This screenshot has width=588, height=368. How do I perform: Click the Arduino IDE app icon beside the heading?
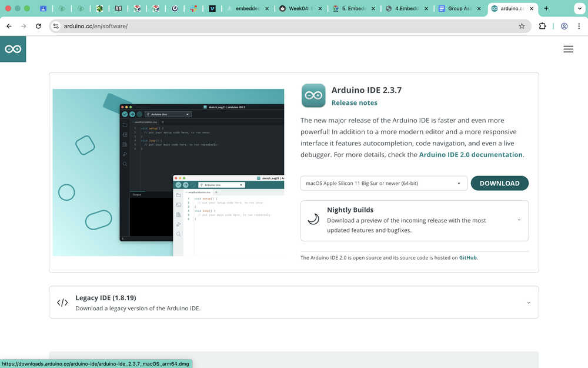pos(313,95)
